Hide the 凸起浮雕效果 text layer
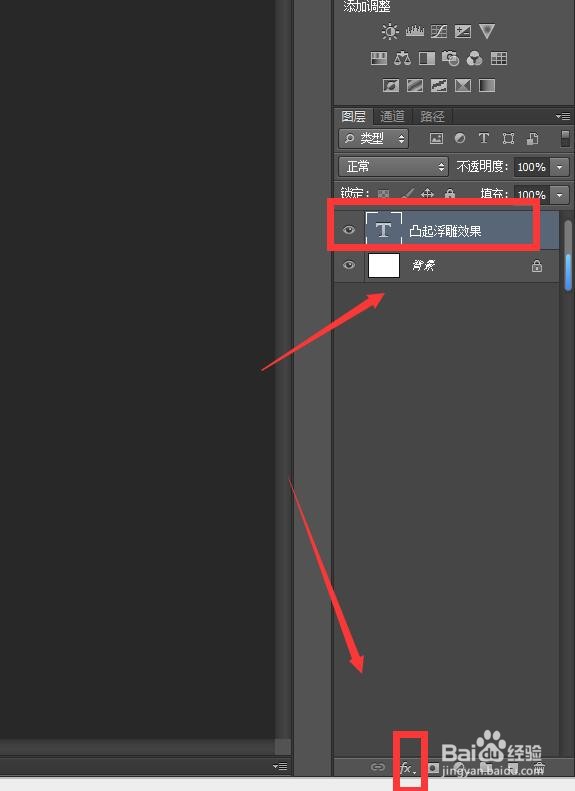 tap(349, 230)
